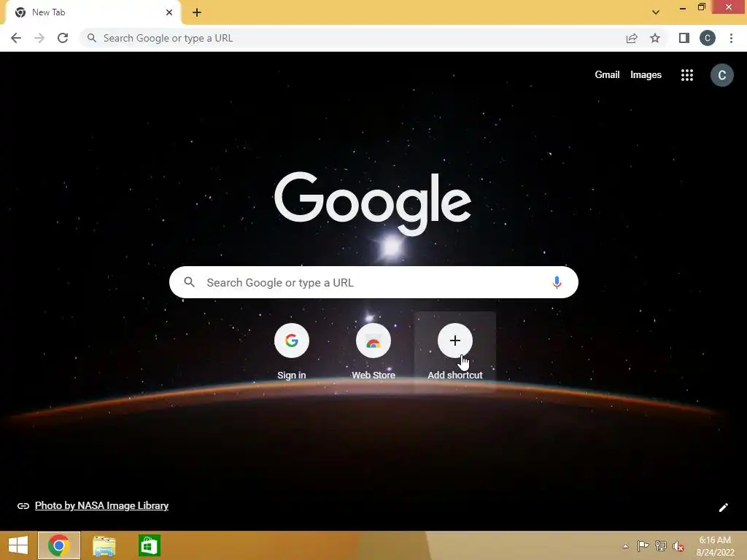Open File Explorer from the taskbar
The width and height of the screenshot is (747, 560).
[104, 545]
